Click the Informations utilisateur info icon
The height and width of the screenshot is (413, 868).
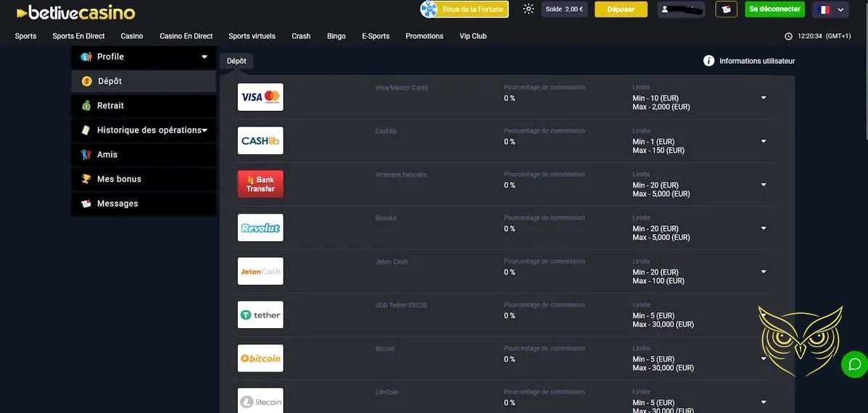pyautogui.click(x=708, y=61)
